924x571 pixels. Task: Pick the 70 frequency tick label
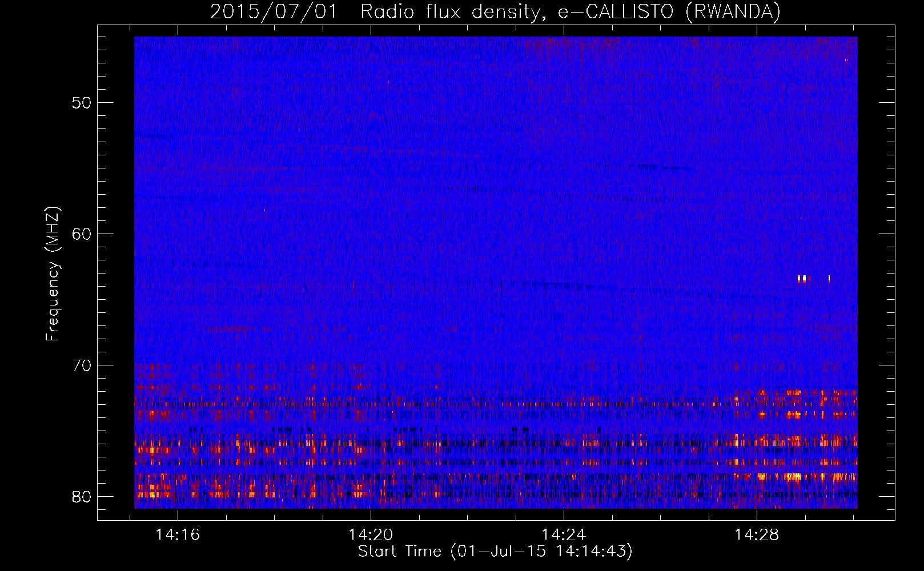tap(82, 365)
